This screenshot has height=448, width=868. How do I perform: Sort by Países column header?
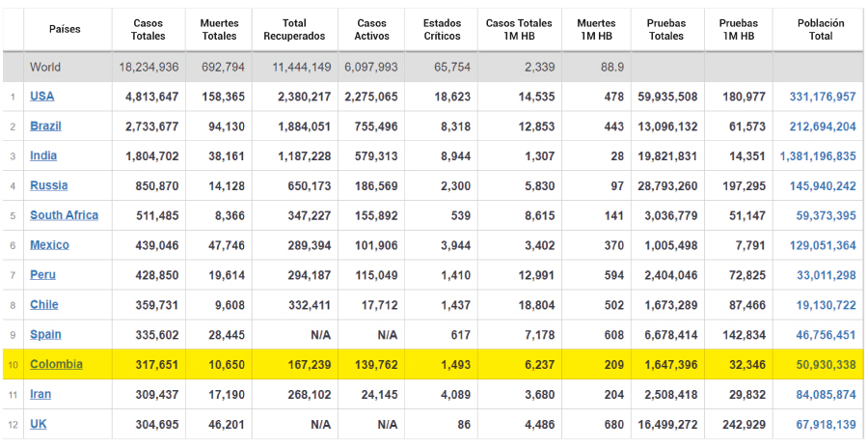point(65,29)
